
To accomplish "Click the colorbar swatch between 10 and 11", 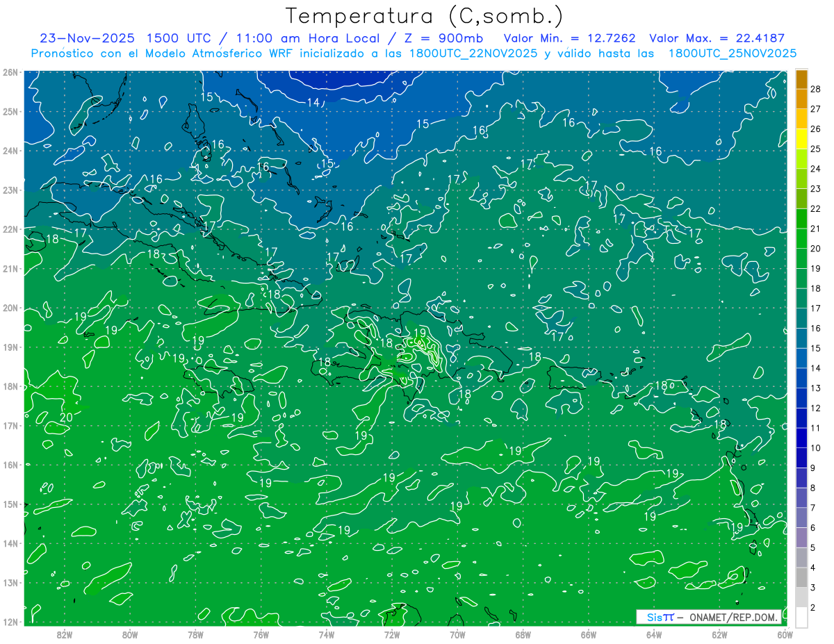I will [x=802, y=438].
